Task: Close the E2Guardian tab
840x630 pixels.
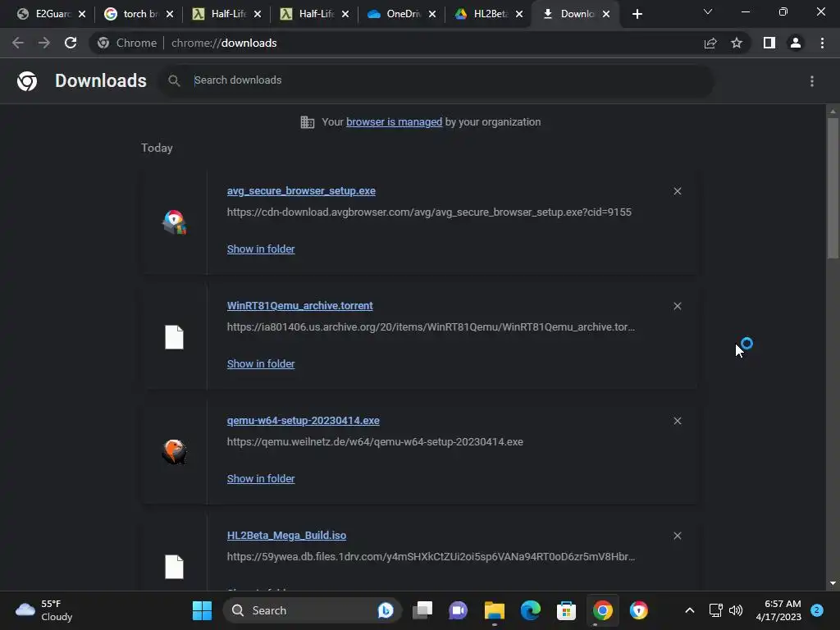Action: [82, 15]
